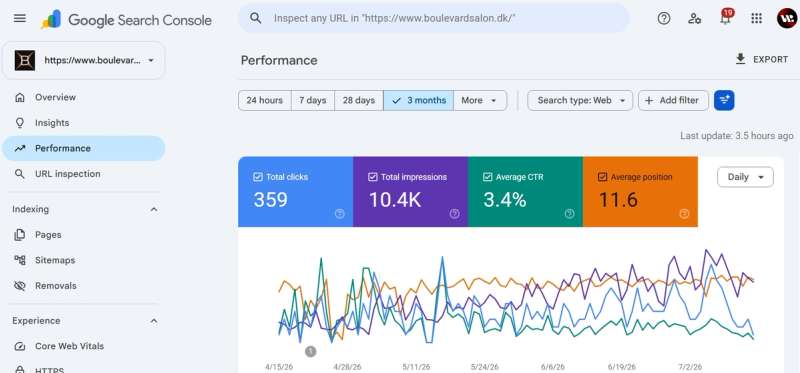Click the 6/19/26 axis date label

click(622, 367)
